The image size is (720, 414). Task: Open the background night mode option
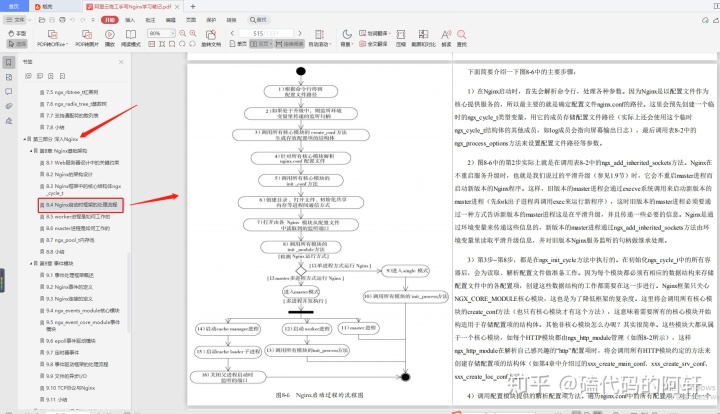point(347,38)
